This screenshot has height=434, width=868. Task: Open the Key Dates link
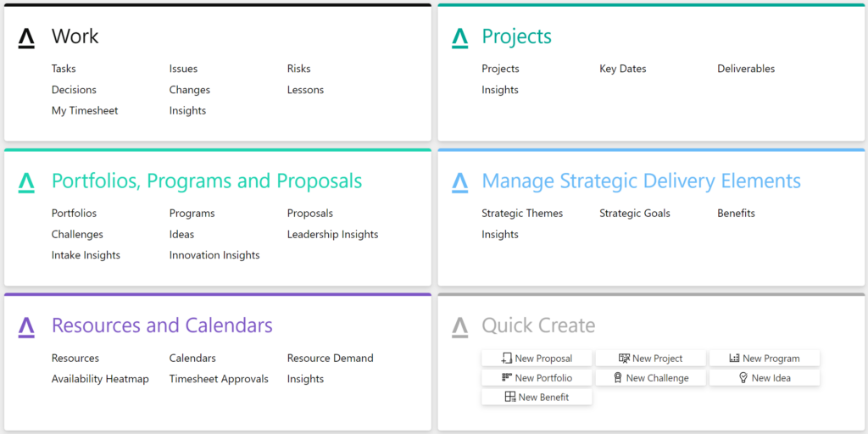[623, 69]
